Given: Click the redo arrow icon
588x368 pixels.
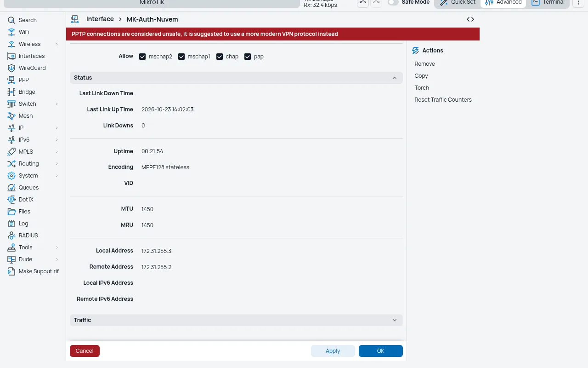Looking at the screenshot, I should click(376, 2).
